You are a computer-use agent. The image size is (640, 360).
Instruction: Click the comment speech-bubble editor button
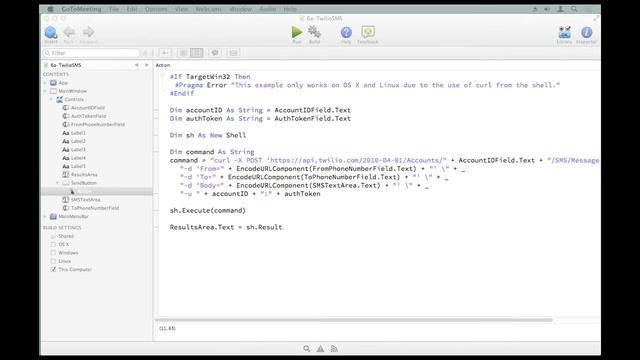click(x=215, y=53)
